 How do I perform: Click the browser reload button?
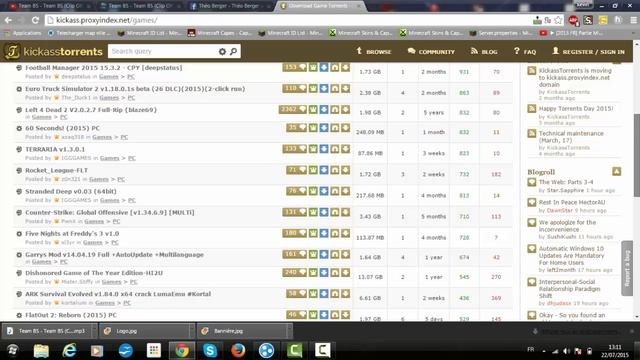click(36, 20)
